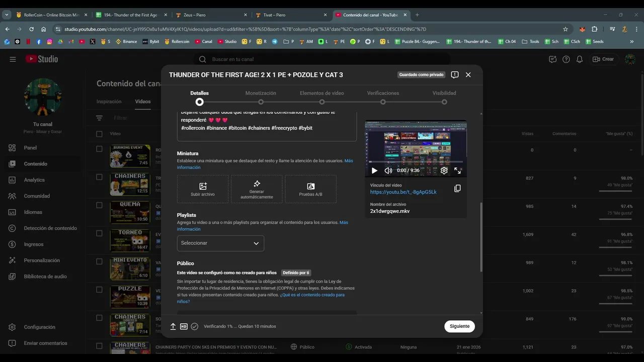Mute the video preview volume
The height and width of the screenshot is (362, 644).
coord(388,170)
